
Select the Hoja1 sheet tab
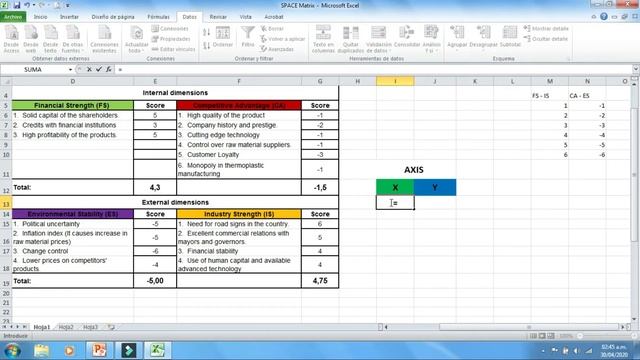[42, 327]
